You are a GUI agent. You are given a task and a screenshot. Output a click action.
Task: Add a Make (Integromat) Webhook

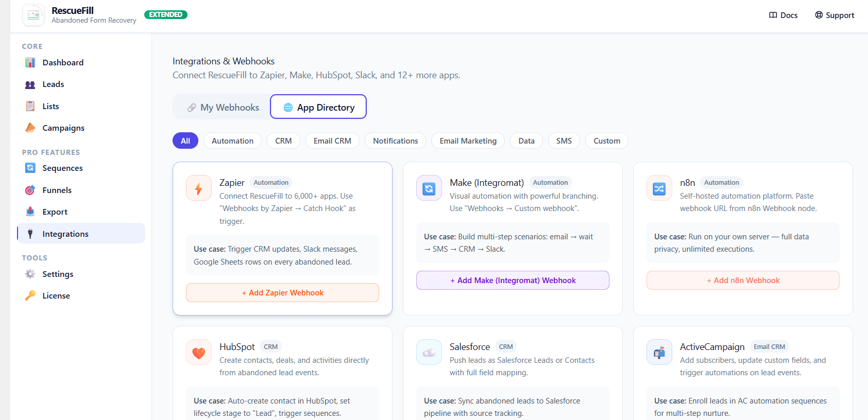(513, 280)
